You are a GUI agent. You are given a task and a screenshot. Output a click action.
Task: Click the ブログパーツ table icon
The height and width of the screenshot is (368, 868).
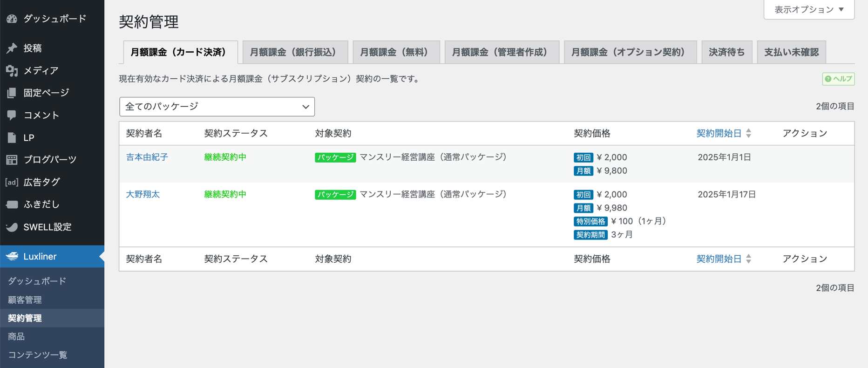[12, 160]
